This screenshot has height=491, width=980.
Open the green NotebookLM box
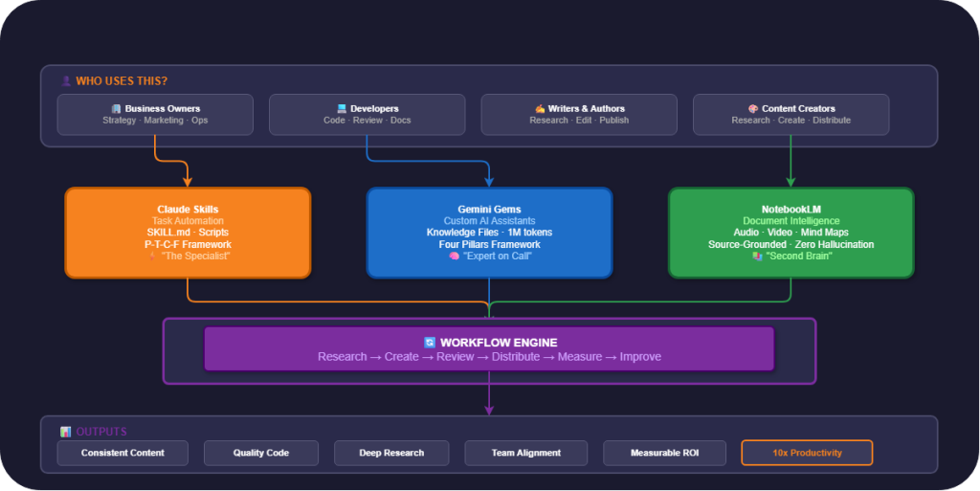pyautogui.click(x=791, y=233)
